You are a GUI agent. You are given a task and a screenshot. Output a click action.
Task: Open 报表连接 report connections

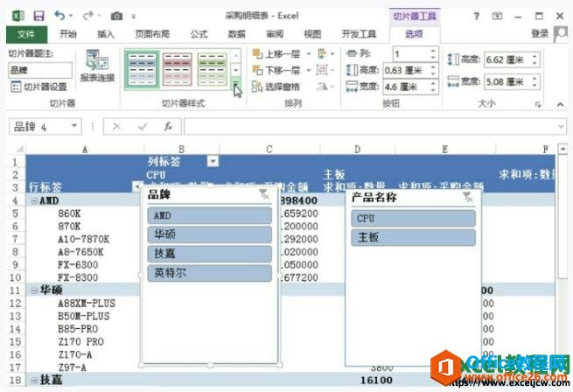[x=97, y=66]
